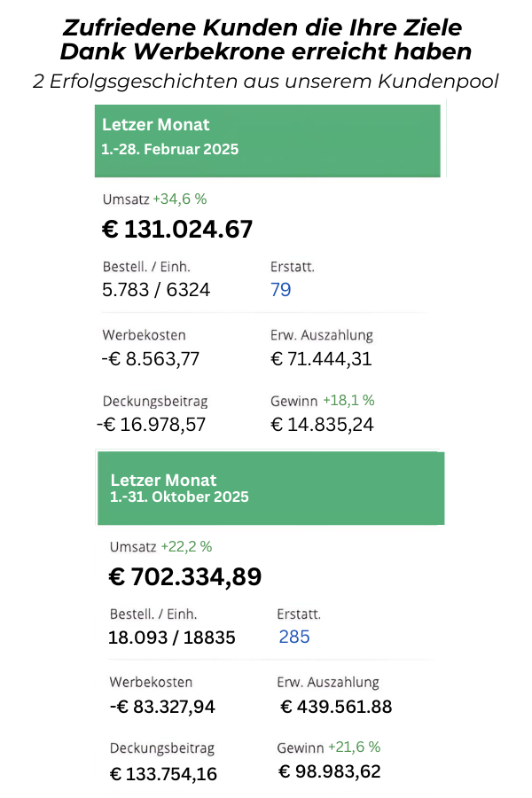Click the profit amount € 98.983,62
Image resolution: width=532 pixels, height=798 pixels.
point(330,771)
